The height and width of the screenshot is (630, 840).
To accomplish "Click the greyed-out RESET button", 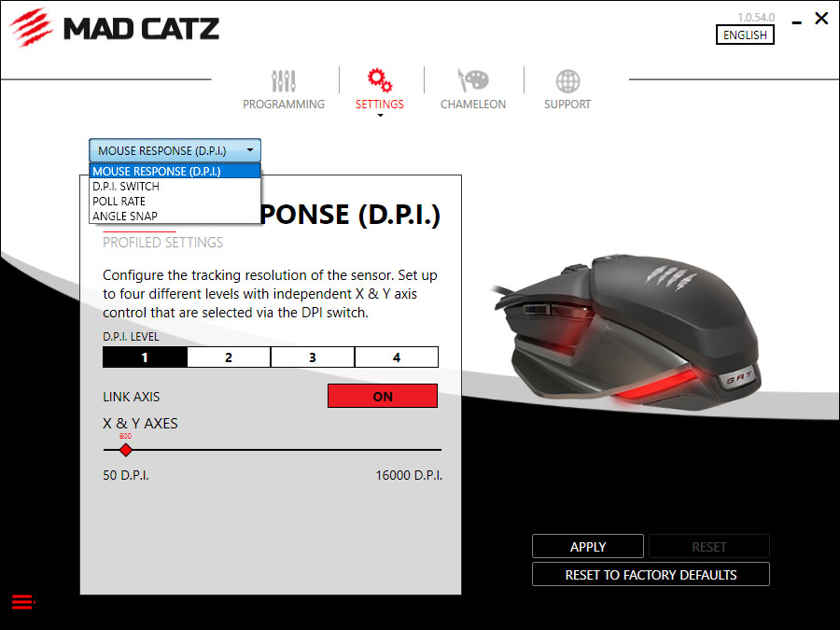I will click(x=708, y=546).
